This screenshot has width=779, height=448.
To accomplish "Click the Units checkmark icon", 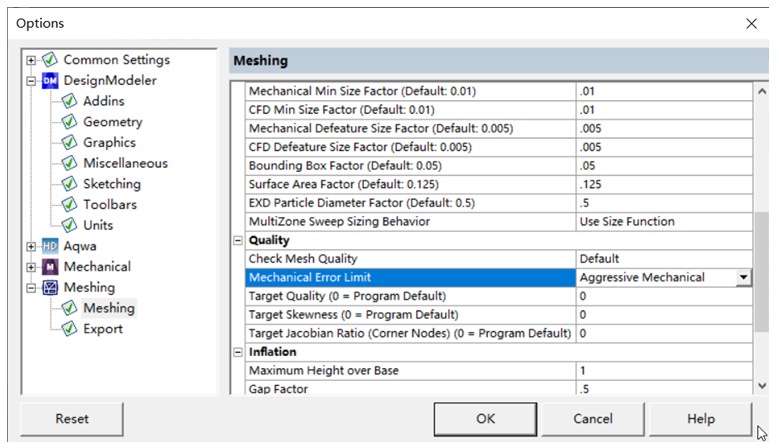I will (x=70, y=225).
